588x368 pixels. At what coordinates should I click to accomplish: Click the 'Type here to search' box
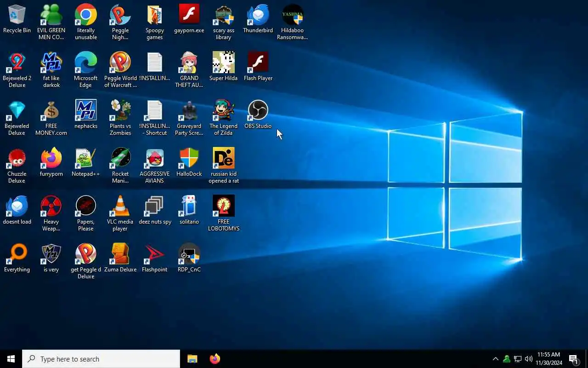pos(101,359)
